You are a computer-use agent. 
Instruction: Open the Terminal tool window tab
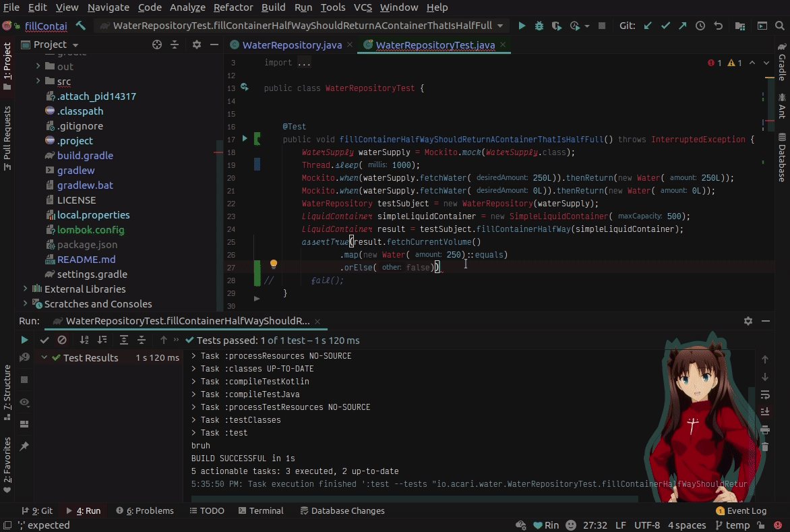[261, 510]
